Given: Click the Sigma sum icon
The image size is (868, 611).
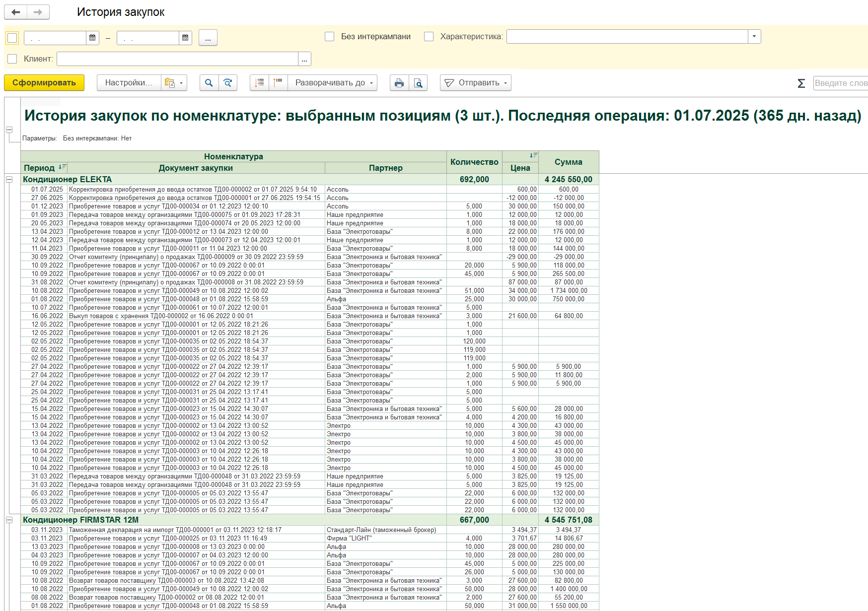Looking at the screenshot, I should pos(801,83).
